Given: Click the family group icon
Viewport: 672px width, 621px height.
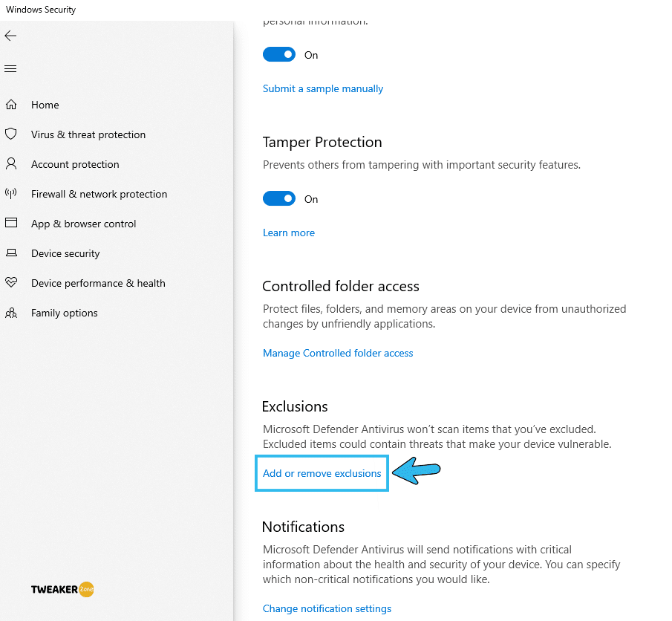Looking at the screenshot, I should pos(11,313).
